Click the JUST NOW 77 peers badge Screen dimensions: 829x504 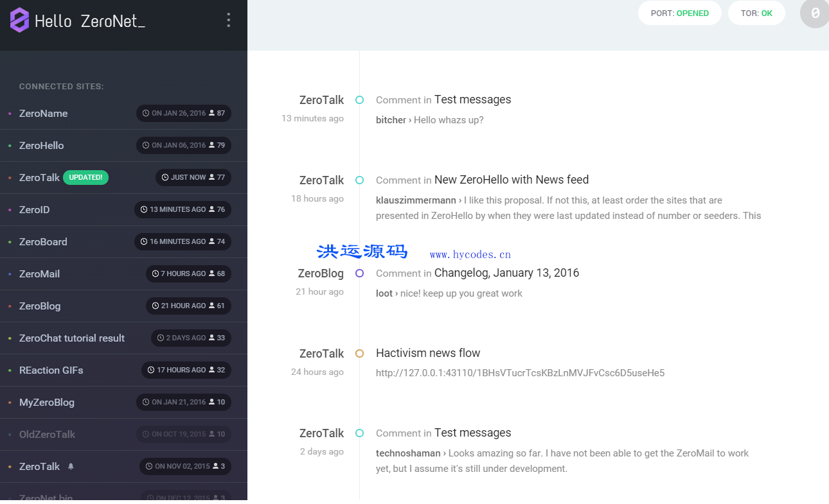click(193, 178)
